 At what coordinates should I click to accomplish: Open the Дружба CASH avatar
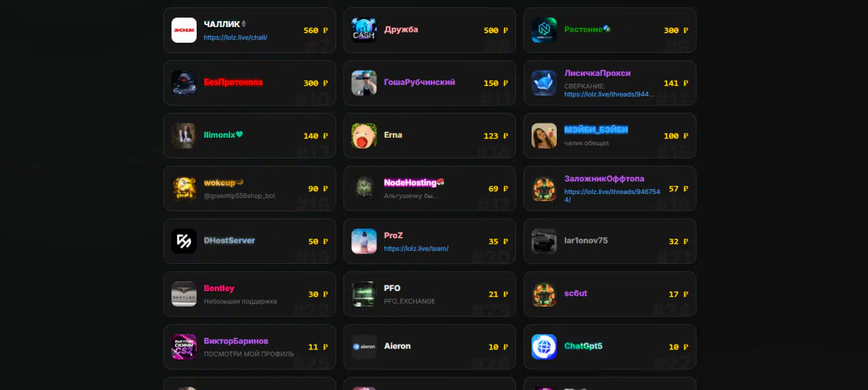(x=364, y=30)
